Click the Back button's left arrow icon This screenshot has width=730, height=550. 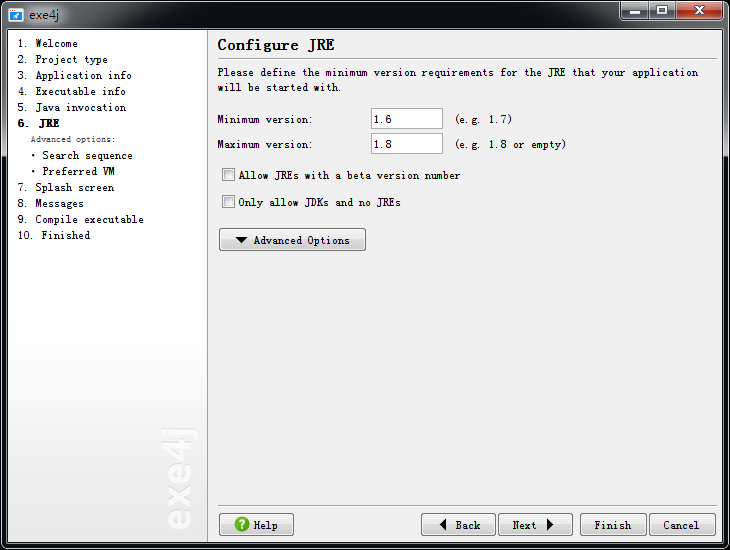tap(443, 525)
